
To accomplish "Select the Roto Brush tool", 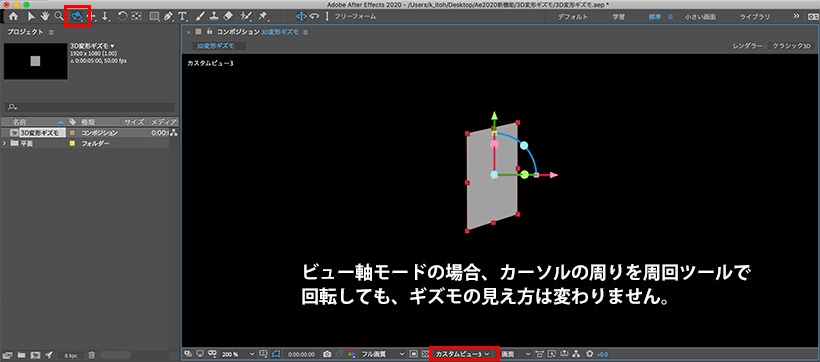I will point(245,16).
